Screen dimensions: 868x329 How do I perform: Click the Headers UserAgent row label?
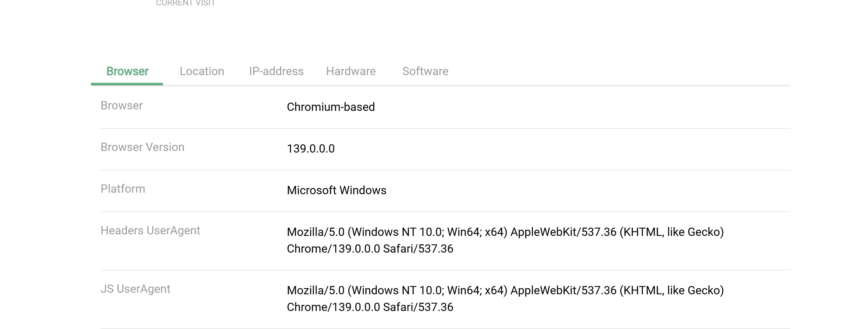coord(150,230)
